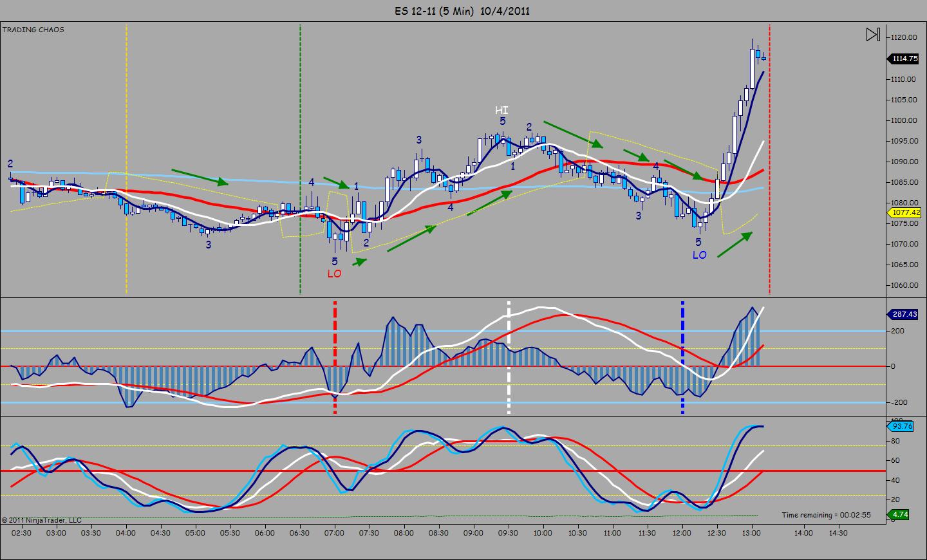Click the 02:30 time axis label

(22, 533)
